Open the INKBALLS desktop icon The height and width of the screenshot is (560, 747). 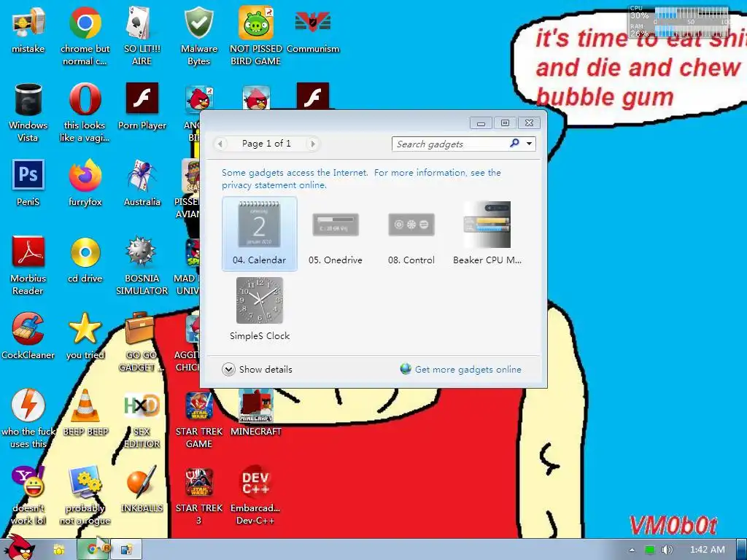[142, 489]
